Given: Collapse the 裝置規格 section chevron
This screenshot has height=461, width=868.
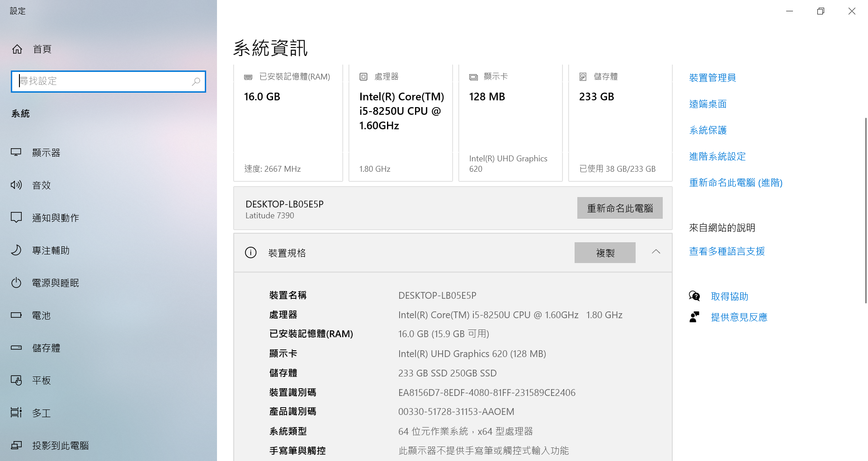Looking at the screenshot, I should (656, 252).
